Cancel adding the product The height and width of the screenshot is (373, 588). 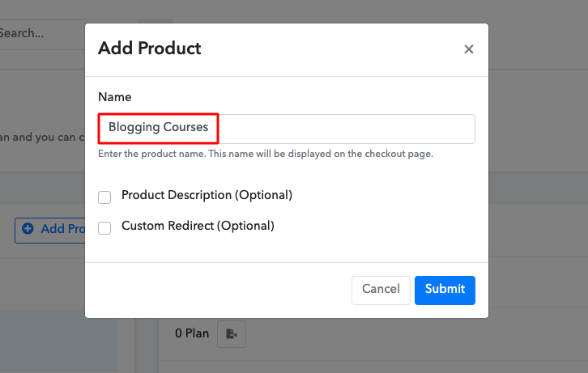pos(381,290)
